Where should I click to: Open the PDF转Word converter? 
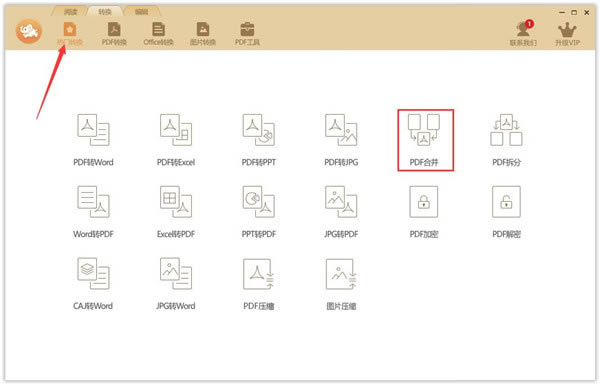pos(93,140)
